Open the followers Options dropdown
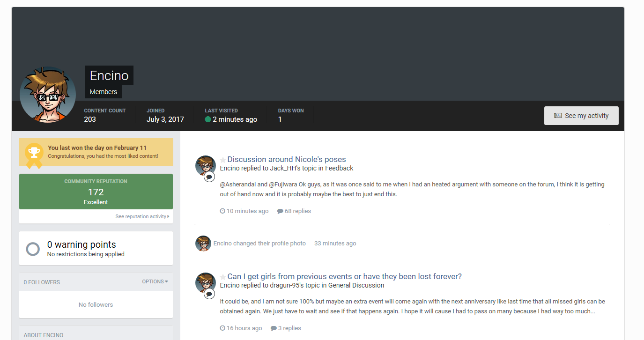Viewport: 644px width, 340px height. click(x=155, y=282)
